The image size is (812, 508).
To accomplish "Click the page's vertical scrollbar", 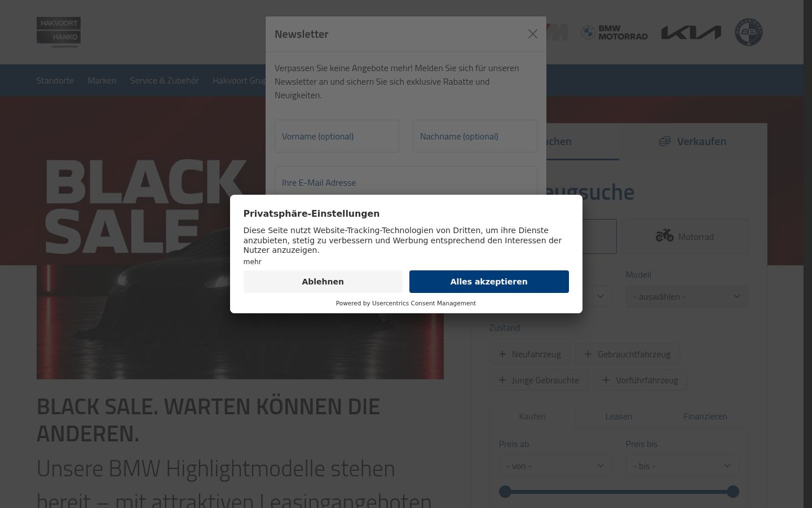I will (x=807, y=254).
